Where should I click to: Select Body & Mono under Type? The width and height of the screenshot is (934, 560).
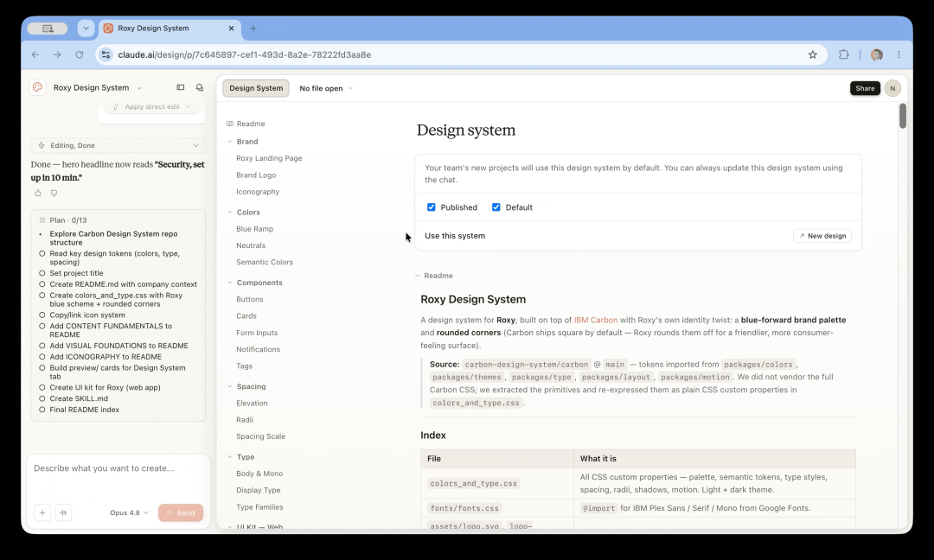pos(259,474)
